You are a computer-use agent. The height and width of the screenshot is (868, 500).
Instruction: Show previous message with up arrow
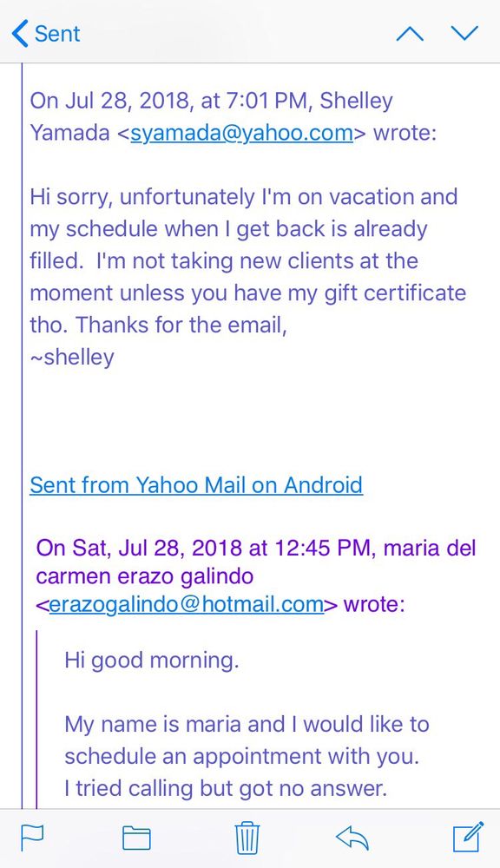(x=410, y=34)
